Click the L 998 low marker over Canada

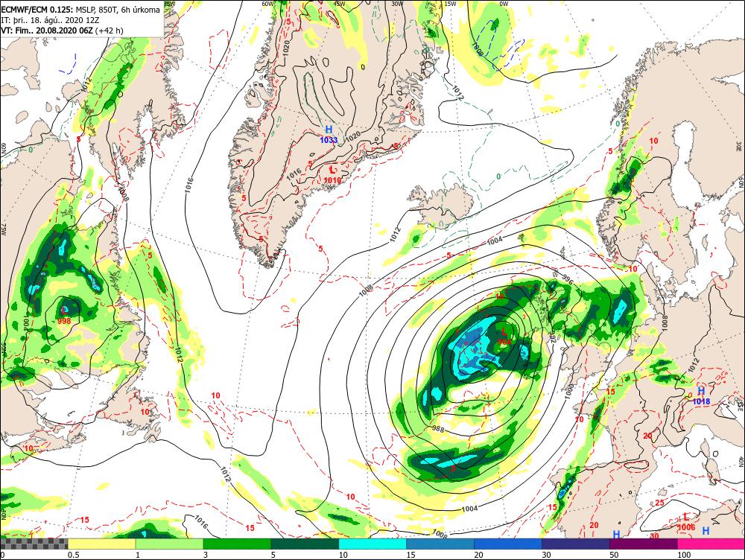pyautogui.click(x=63, y=316)
